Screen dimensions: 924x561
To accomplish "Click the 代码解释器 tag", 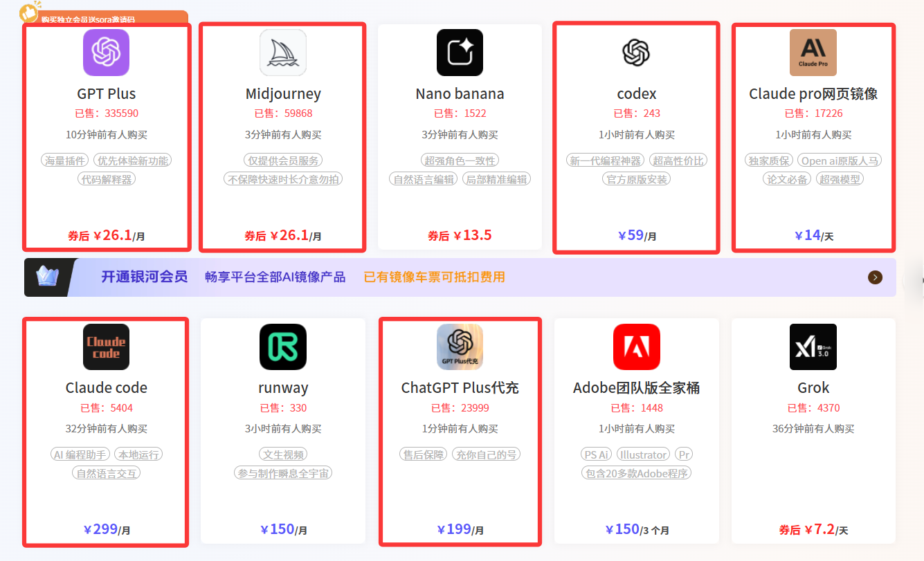I will [x=106, y=179].
